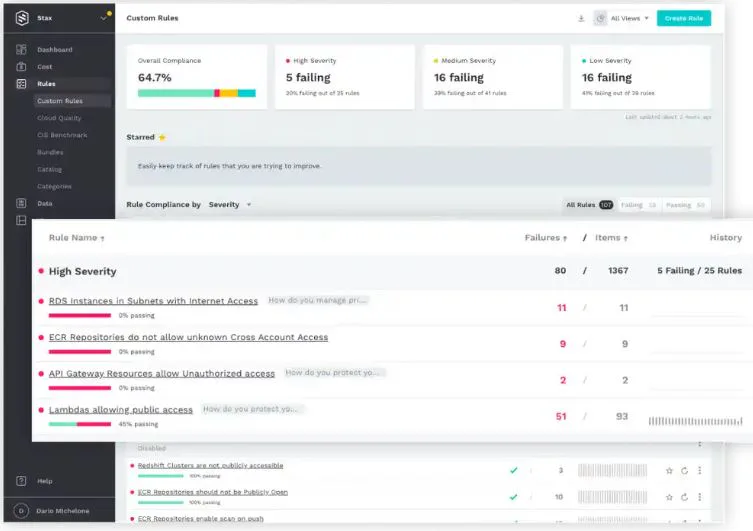Open the Dashboard icon in sidebar
This screenshot has width=753, height=531.
(21, 49)
